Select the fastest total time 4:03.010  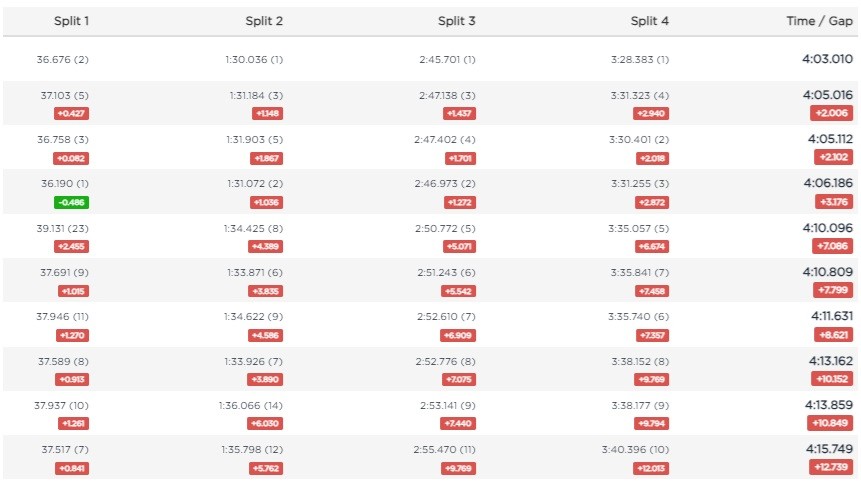point(827,59)
